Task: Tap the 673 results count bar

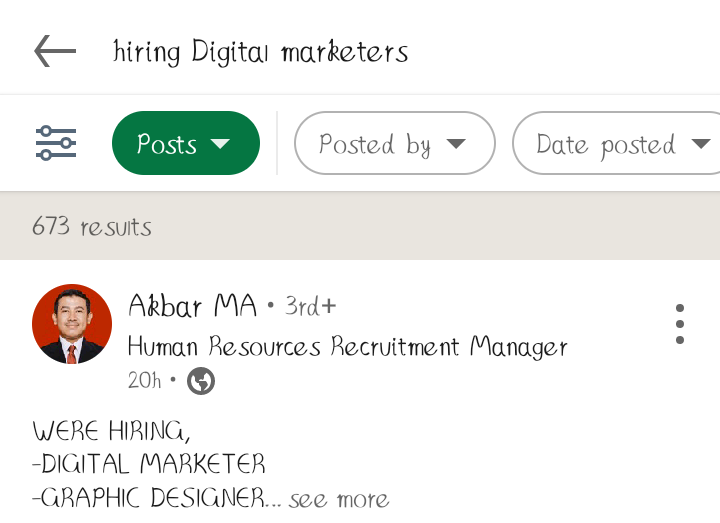Action: click(x=360, y=226)
